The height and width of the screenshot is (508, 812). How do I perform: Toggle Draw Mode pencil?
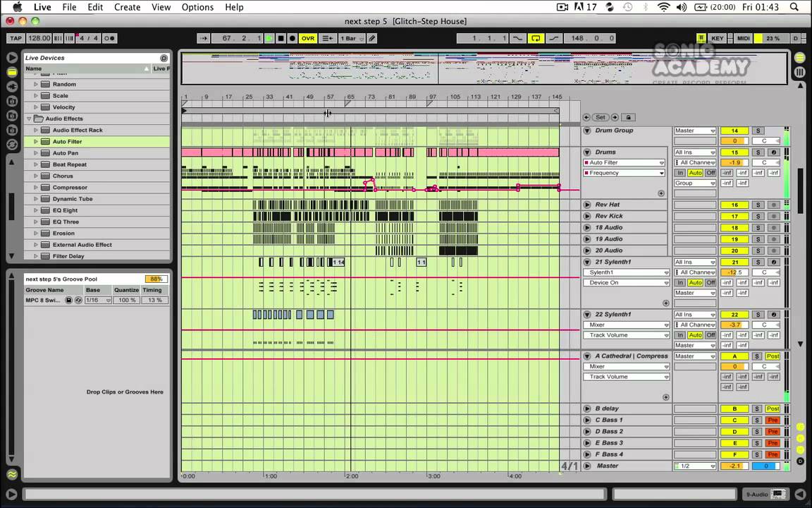pyautogui.click(x=372, y=38)
